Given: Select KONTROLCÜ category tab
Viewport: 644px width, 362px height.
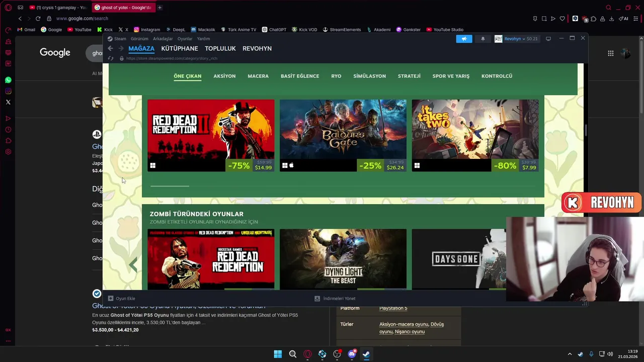Looking at the screenshot, I should [x=497, y=76].
